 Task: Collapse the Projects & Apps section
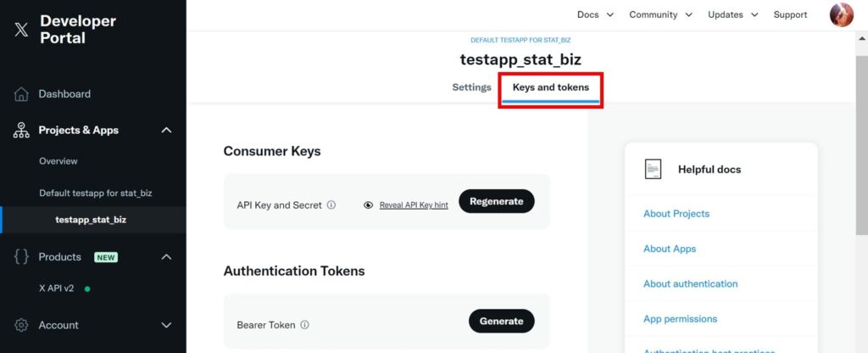click(166, 131)
